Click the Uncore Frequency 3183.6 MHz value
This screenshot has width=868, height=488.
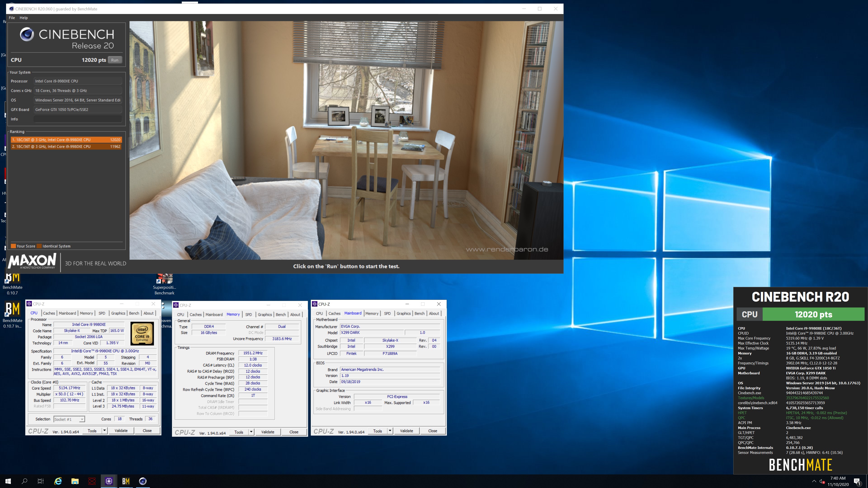pyautogui.click(x=282, y=339)
